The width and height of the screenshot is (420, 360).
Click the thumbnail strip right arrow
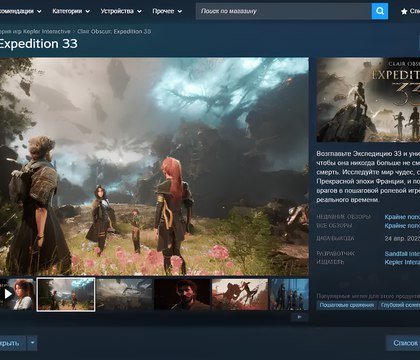pos(299,317)
